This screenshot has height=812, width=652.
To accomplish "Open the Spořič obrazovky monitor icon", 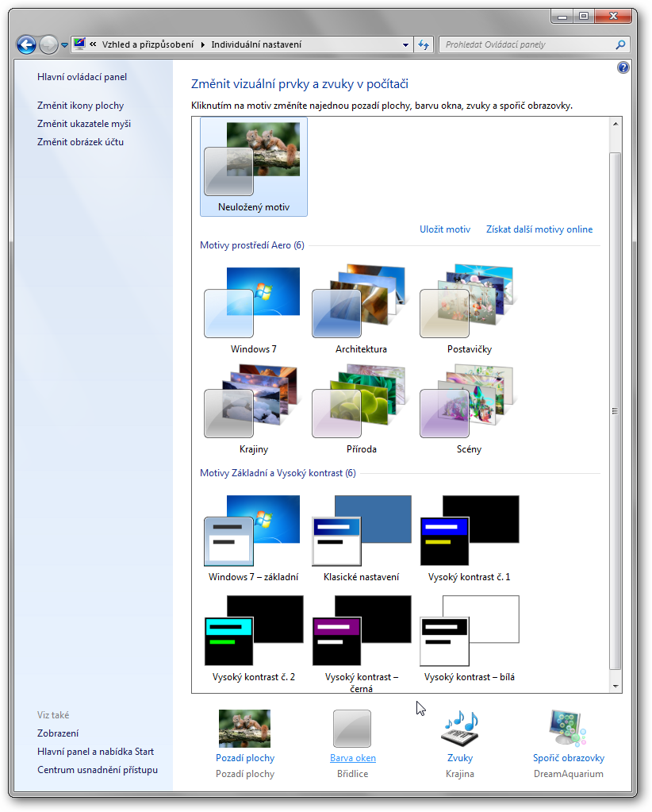I will tap(568, 729).
